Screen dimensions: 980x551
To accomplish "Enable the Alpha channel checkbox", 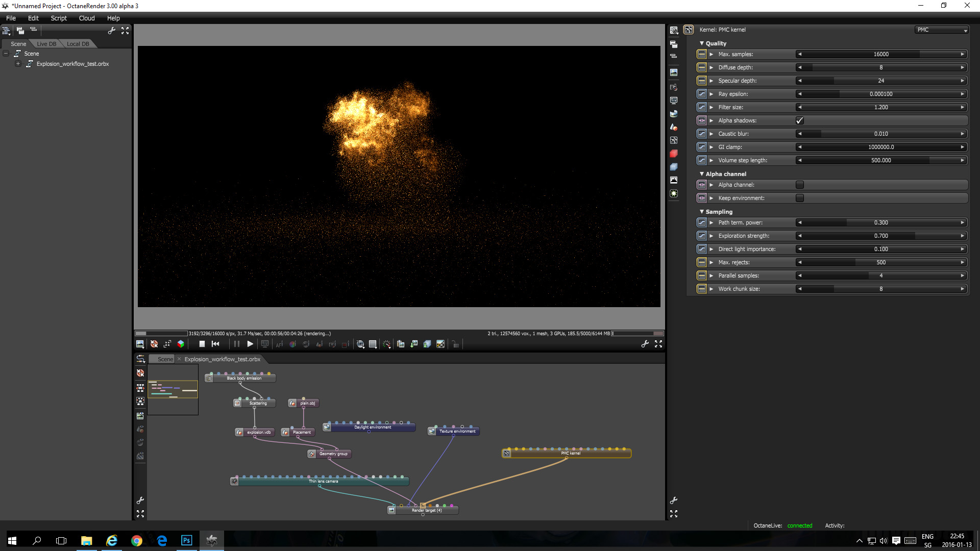I will [800, 185].
